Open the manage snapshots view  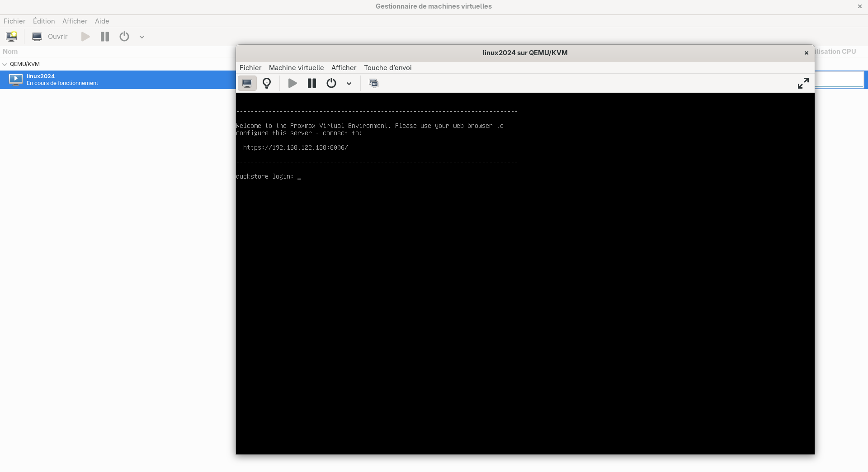[x=373, y=83]
